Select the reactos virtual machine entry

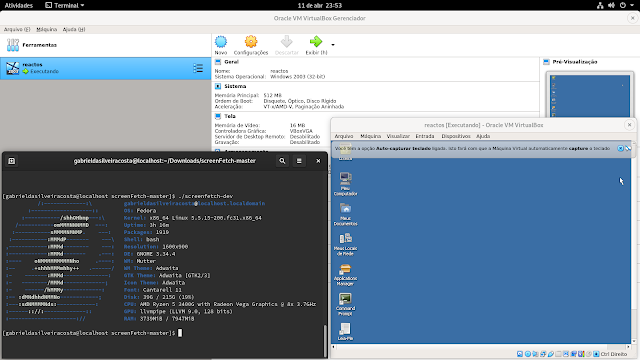(105, 68)
